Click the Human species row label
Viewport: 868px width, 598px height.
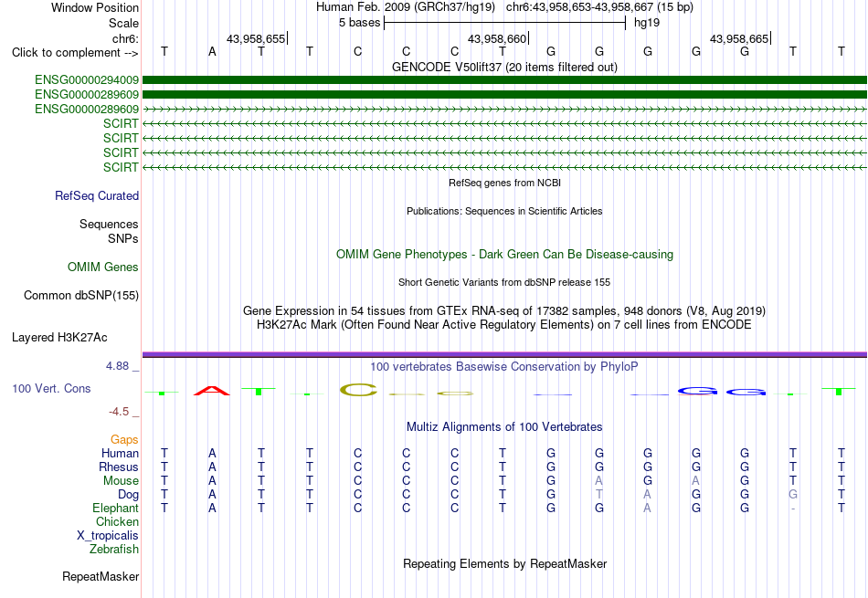tap(120, 454)
